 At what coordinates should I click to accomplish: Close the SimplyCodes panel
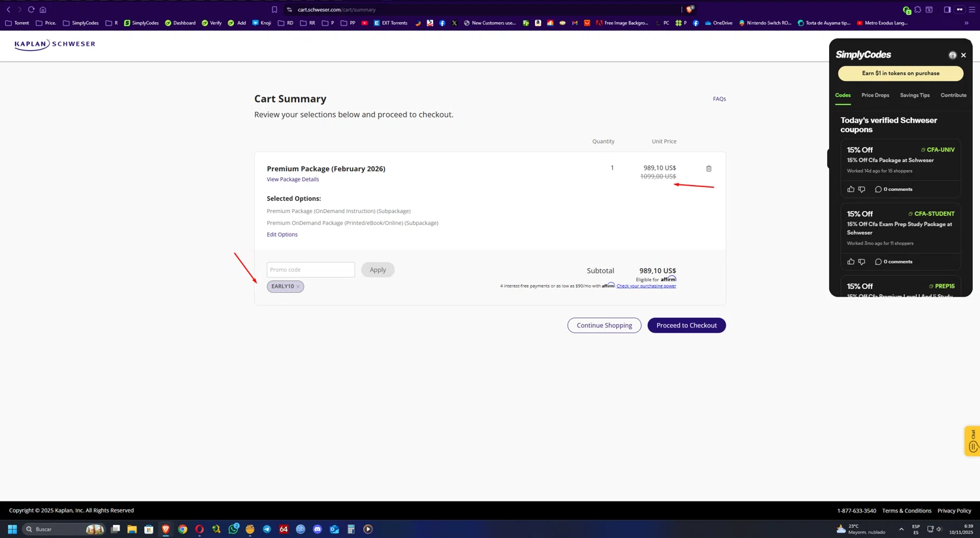pos(964,55)
